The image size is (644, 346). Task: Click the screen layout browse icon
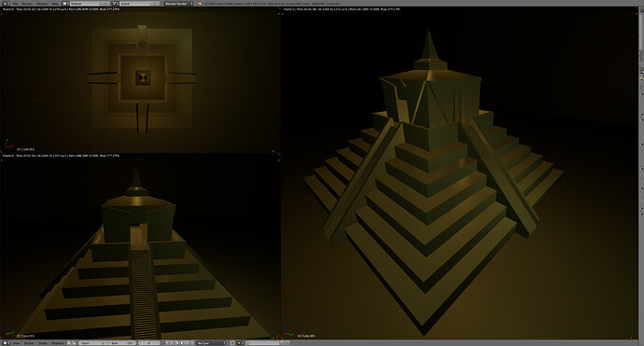pyautogui.click(x=64, y=4)
